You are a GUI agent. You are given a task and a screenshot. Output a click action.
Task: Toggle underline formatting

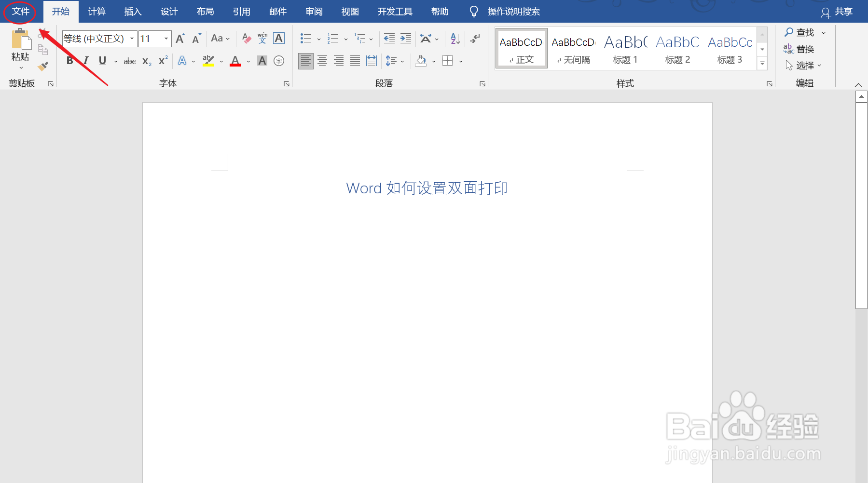coord(102,60)
